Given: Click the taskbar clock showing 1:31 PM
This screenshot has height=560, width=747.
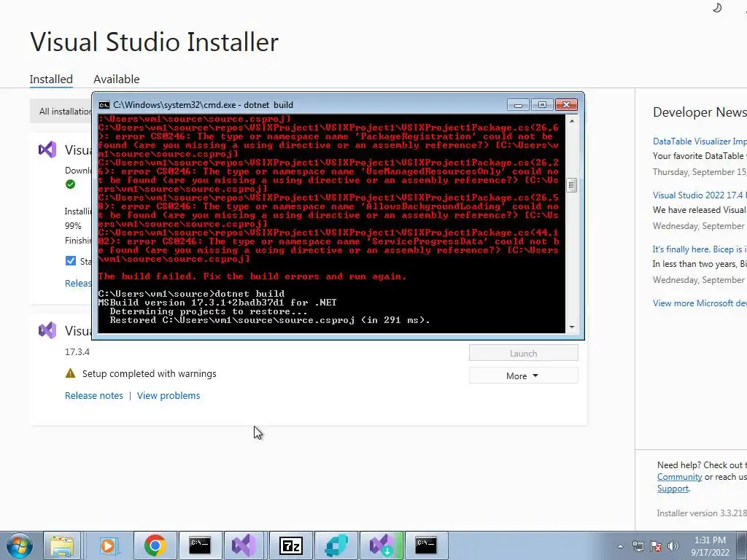Looking at the screenshot, I should pyautogui.click(x=710, y=546).
